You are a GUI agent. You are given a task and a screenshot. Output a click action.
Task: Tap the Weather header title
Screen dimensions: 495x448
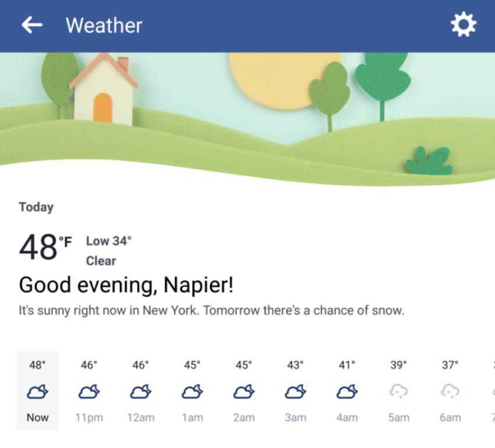(104, 26)
